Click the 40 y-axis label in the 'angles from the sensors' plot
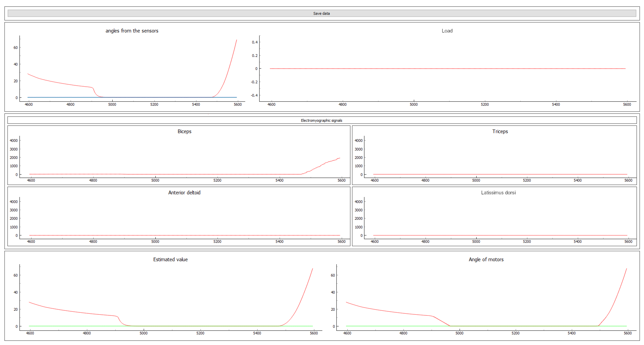This screenshot has width=644, height=345. [x=15, y=64]
